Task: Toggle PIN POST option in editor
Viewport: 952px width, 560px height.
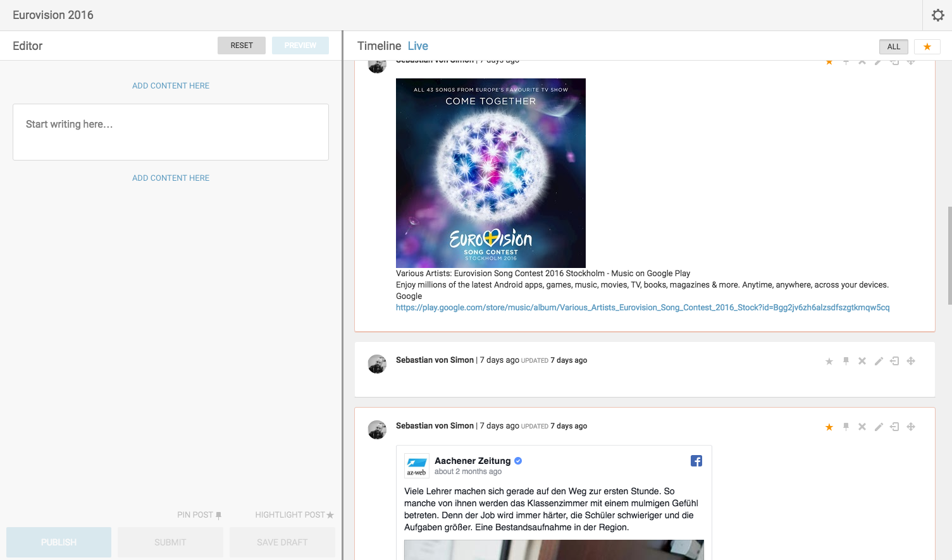Action: tap(199, 515)
